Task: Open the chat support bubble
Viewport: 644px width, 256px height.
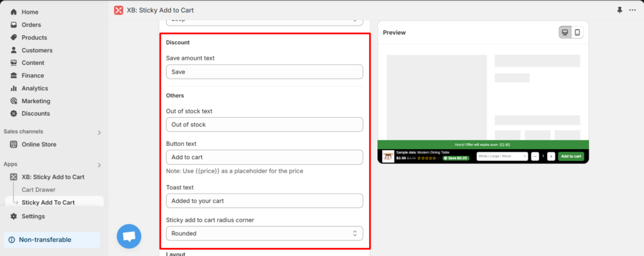Action: click(x=129, y=237)
